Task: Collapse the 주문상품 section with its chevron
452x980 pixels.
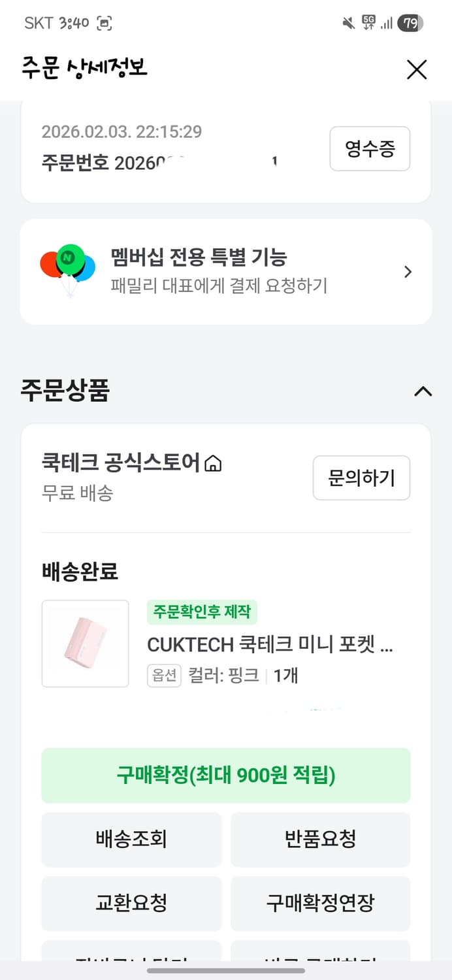Action: tap(423, 392)
